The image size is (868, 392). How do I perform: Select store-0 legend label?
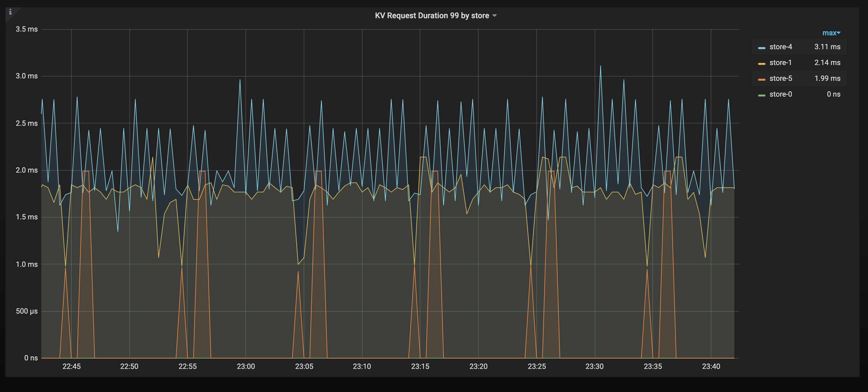(x=781, y=95)
